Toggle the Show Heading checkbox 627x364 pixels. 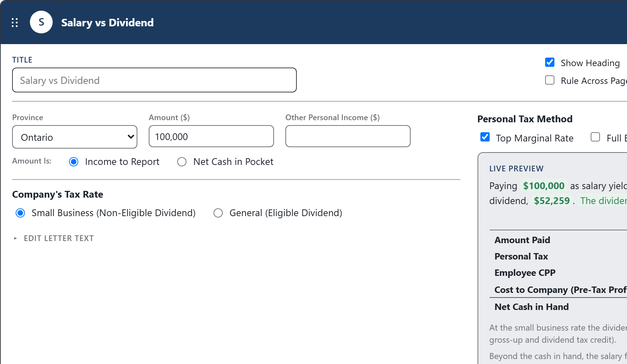click(x=550, y=62)
